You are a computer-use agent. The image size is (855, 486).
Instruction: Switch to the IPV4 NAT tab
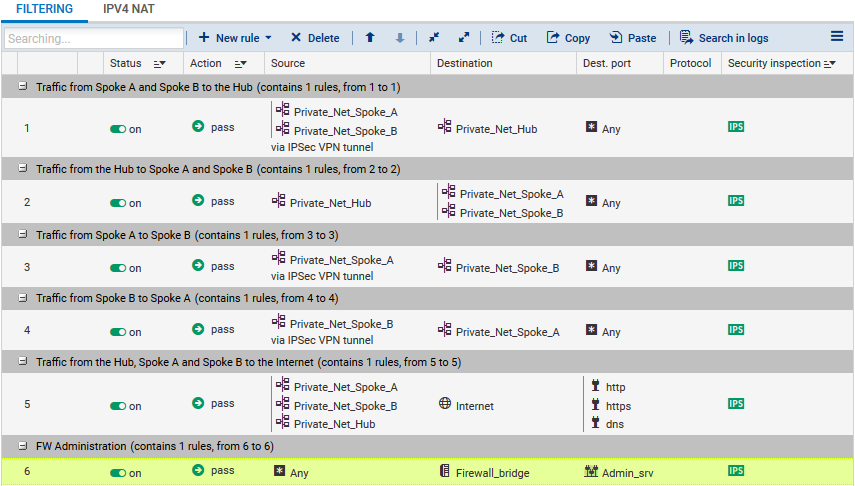point(128,9)
